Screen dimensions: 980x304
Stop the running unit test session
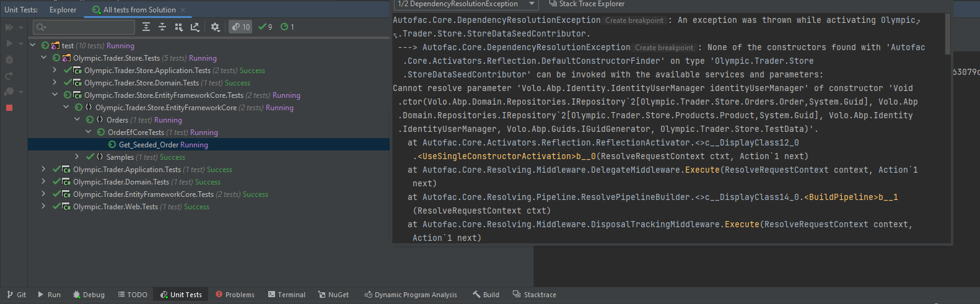tap(9, 108)
